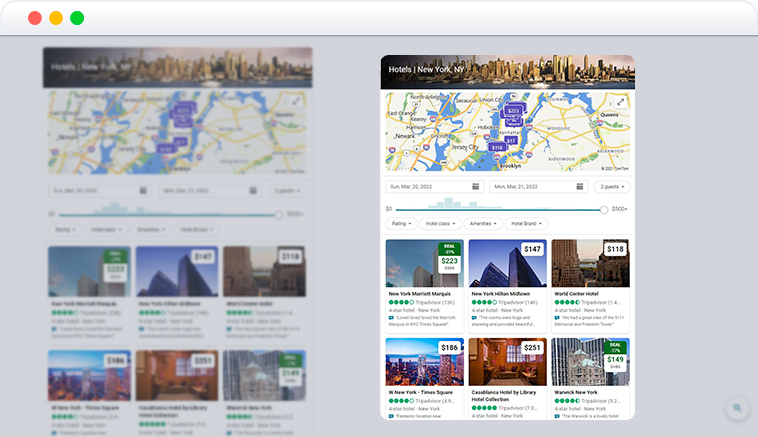This screenshot has height=437, width=758.
Task: Open Rating dropdown in blurred left panel
Action: click(x=65, y=229)
